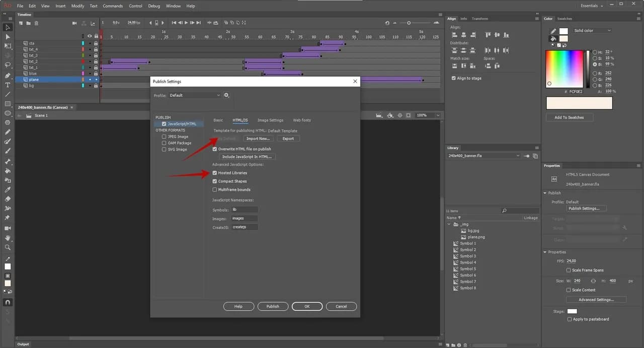This screenshot has height=348, width=644.
Task: Click OK in Publish Settings
Action: point(307,306)
